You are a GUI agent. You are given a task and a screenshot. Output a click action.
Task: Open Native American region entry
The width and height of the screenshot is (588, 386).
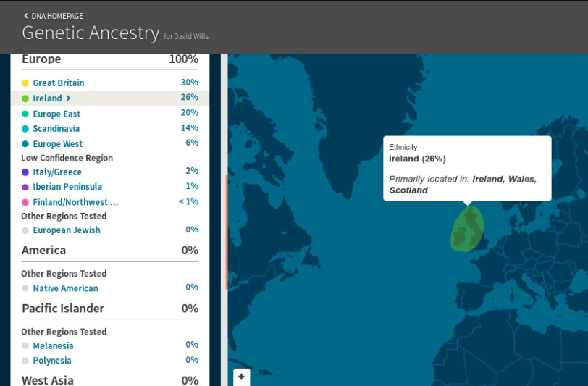coord(65,288)
